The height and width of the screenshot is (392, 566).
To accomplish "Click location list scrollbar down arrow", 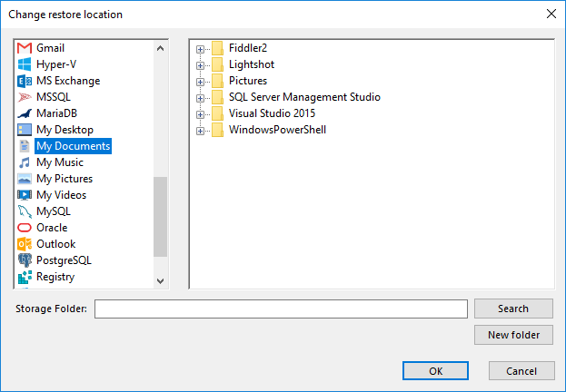I will pyautogui.click(x=160, y=280).
